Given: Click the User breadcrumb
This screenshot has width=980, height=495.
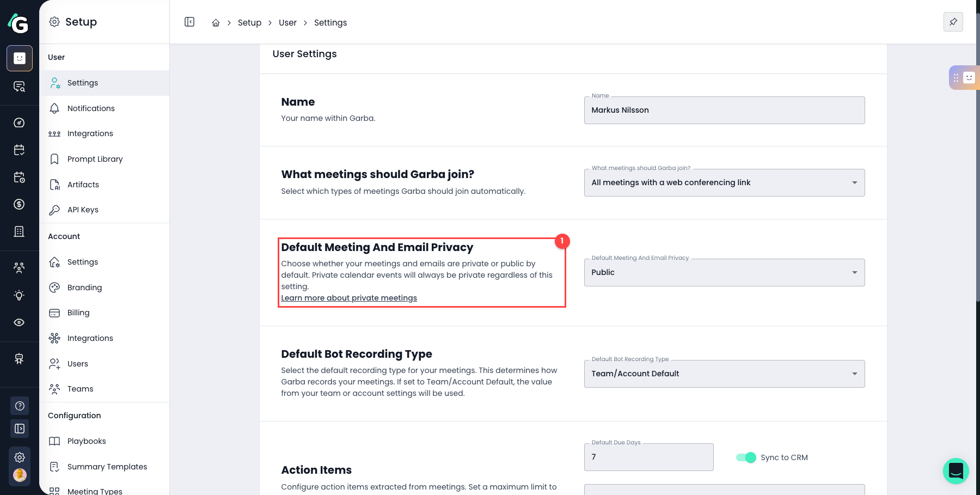Looking at the screenshot, I should click(287, 23).
